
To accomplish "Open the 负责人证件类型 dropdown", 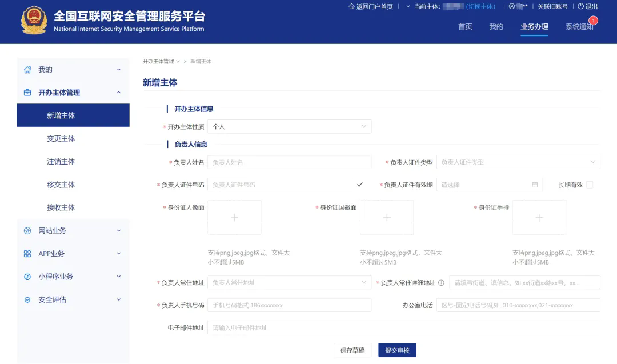I will pyautogui.click(x=518, y=162).
